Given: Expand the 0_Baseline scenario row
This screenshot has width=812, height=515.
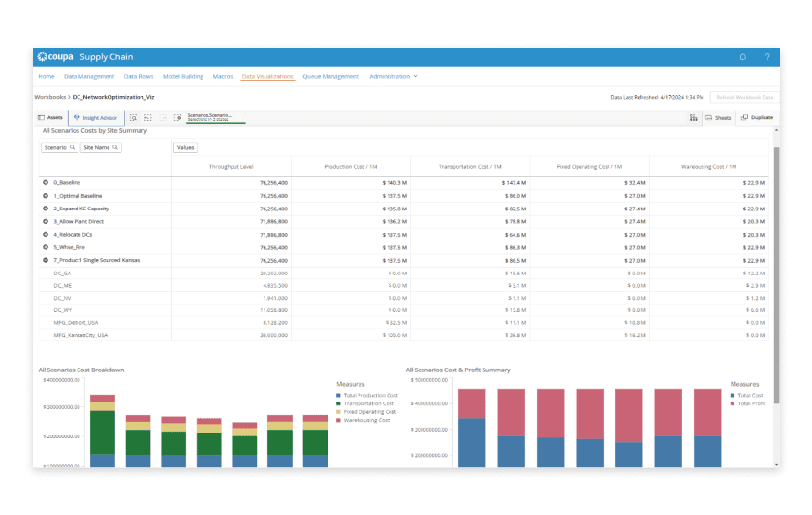Looking at the screenshot, I should [46, 183].
